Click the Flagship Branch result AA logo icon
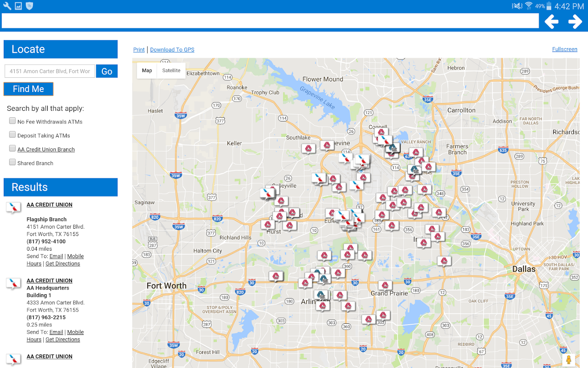This screenshot has height=368, width=588. [x=13, y=208]
